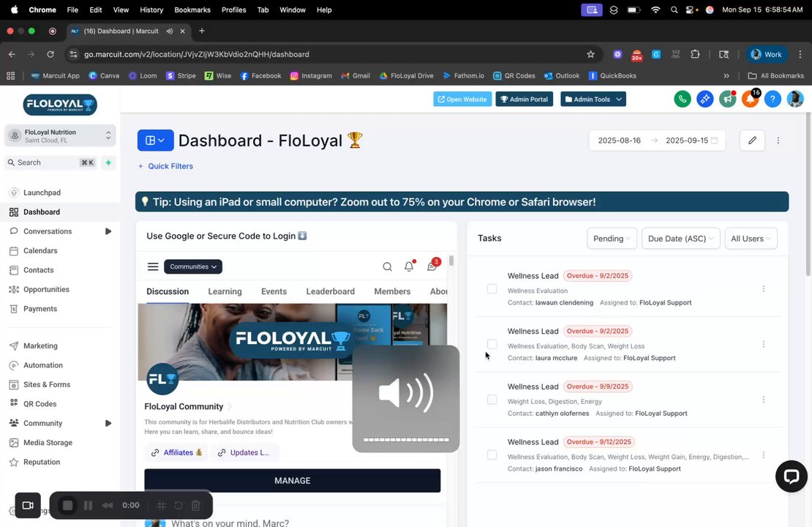Open Automation in the sidebar

coord(42,365)
